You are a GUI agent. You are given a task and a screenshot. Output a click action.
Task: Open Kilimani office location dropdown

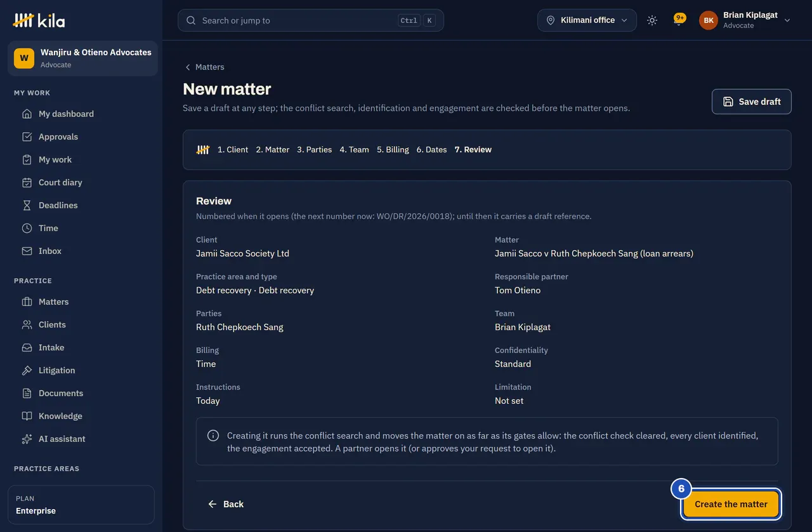[587, 20]
